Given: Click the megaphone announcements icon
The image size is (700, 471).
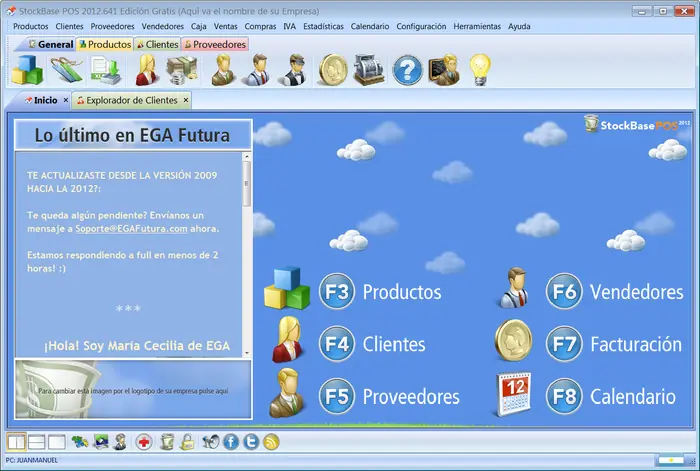Looking at the screenshot, I should (211, 442).
